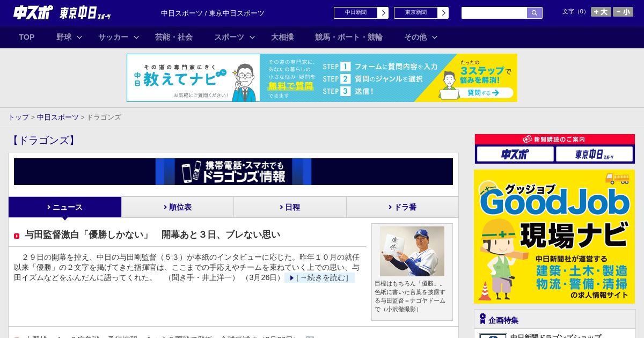Click the 企画特集 section heading
Viewport: 644px width, 338px height.
(x=503, y=320)
